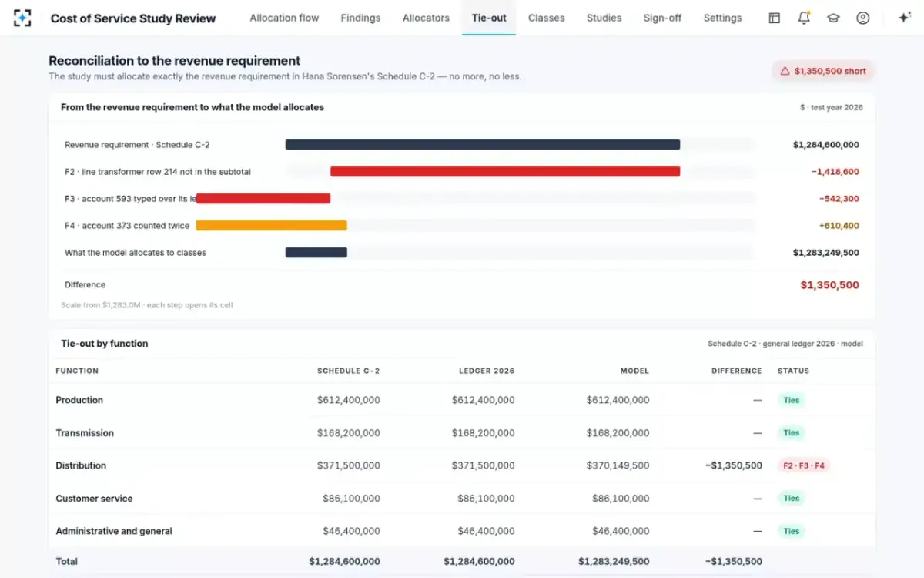Image resolution: width=924 pixels, height=578 pixels.
Task: Click the Model column header
Action: (x=634, y=371)
